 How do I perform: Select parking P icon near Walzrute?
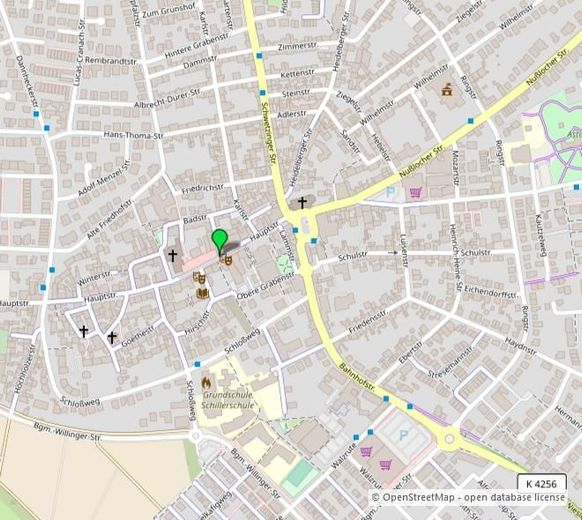click(403, 435)
